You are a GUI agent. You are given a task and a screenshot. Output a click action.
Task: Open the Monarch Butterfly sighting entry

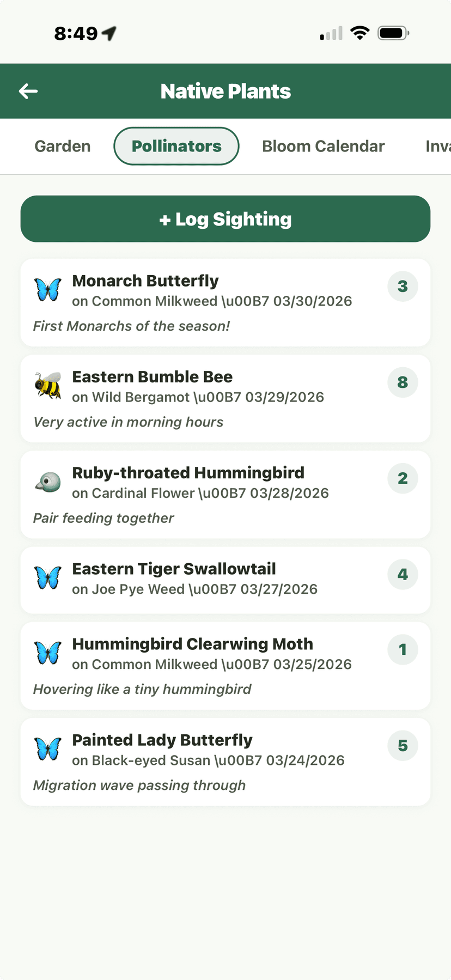(x=225, y=302)
